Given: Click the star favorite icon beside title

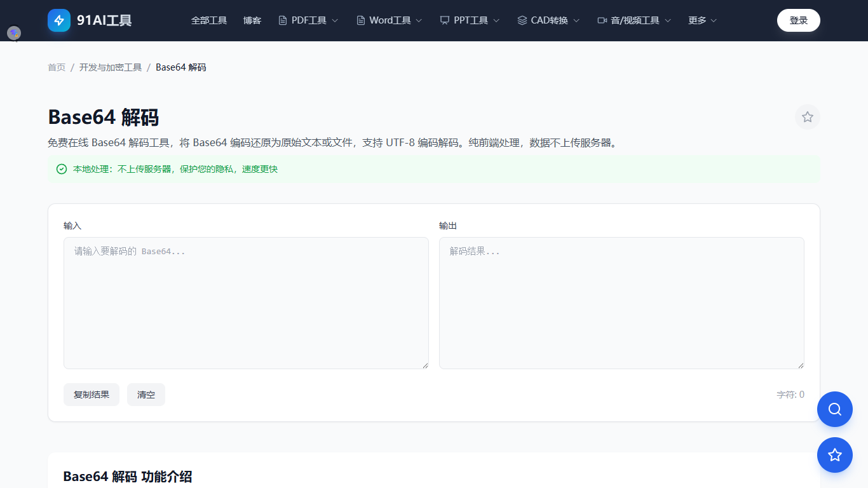Looking at the screenshot, I should click(808, 117).
